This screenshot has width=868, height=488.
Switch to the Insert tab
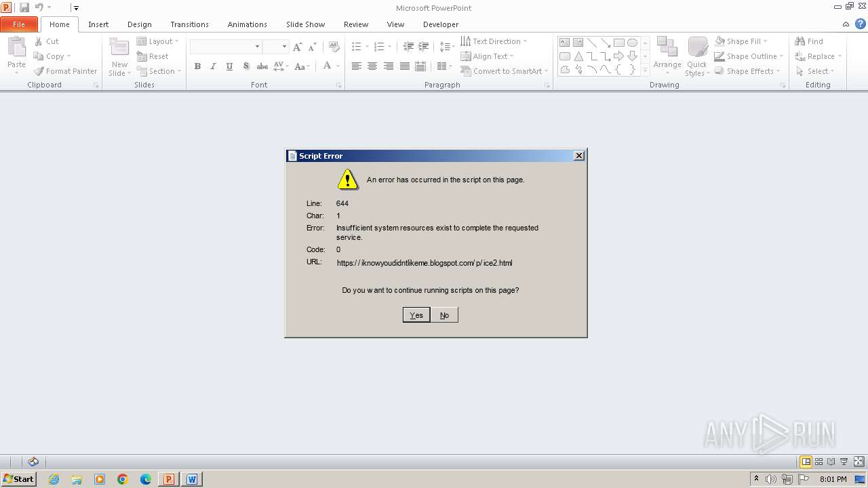[x=98, y=24]
